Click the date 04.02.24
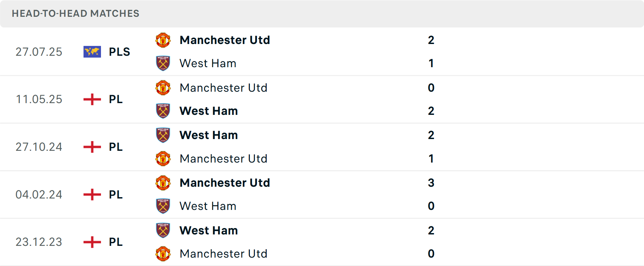The width and height of the screenshot is (644, 266). (x=39, y=194)
